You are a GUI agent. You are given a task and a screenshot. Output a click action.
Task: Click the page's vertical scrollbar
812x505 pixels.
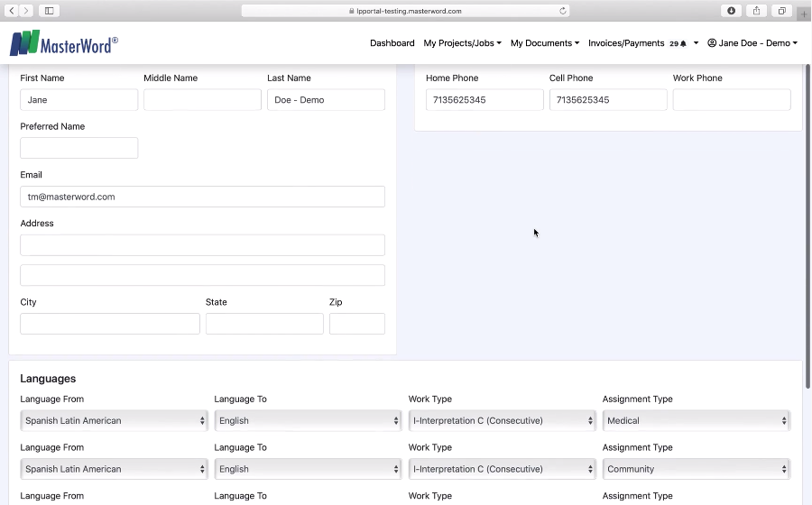[x=807, y=225]
